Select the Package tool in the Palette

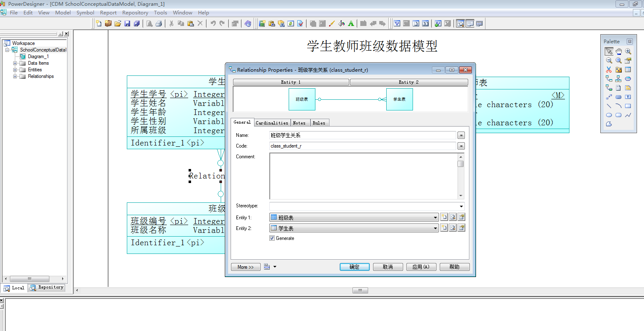(618, 70)
